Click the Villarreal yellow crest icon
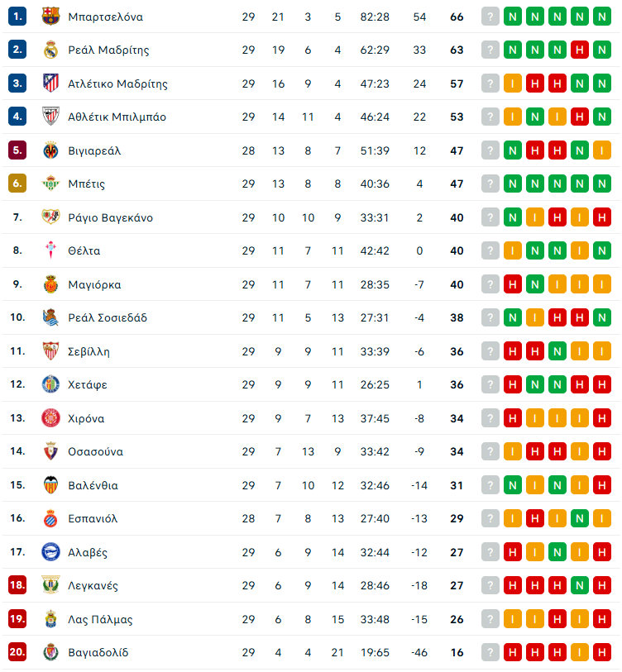 [50, 150]
